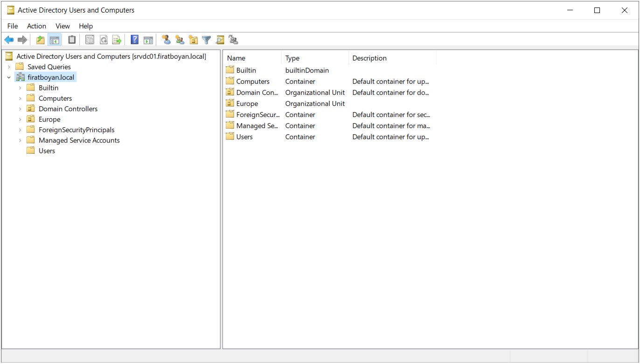Collapse the firatboyan.local domain node

coord(9,77)
